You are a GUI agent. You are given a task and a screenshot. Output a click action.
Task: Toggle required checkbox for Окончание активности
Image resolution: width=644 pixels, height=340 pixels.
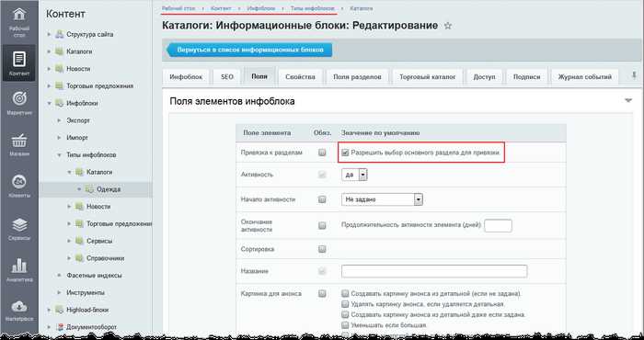pos(322,225)
